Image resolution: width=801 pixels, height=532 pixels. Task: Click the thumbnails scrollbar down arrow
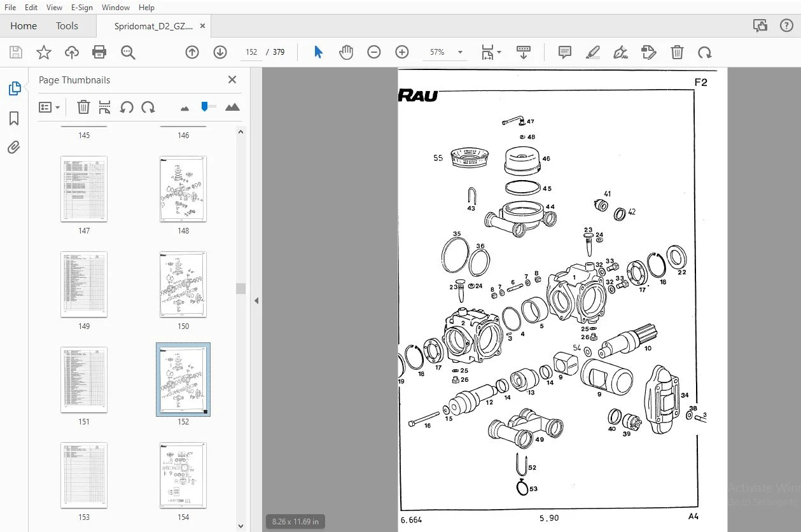click(240, 526)
